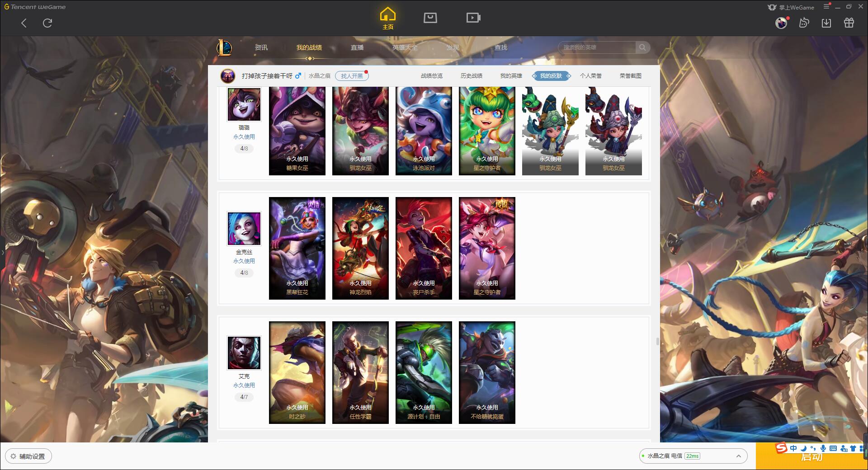
Task: Open the 神龙烈焰 skin card
Action: (x=360, y=248)
